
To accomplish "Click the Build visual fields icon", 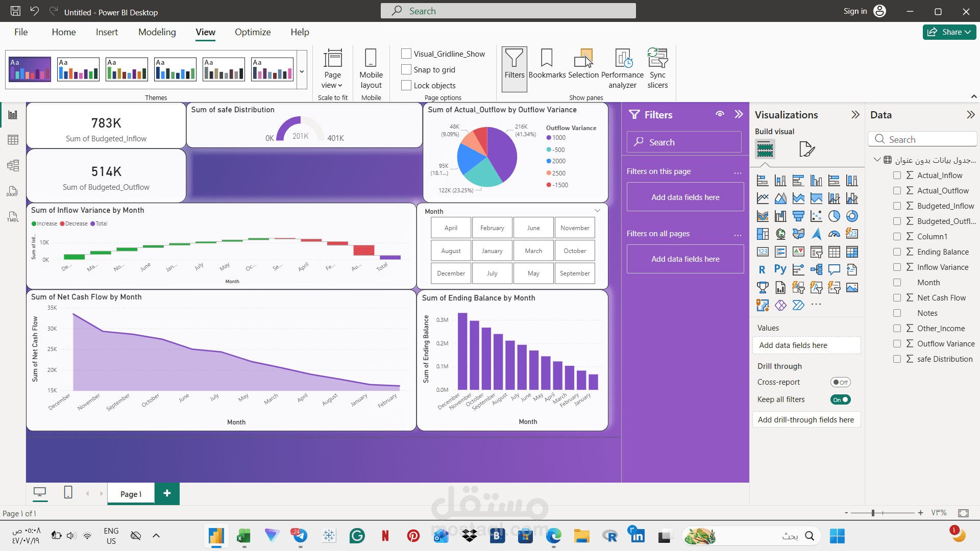I will (765, 149).
